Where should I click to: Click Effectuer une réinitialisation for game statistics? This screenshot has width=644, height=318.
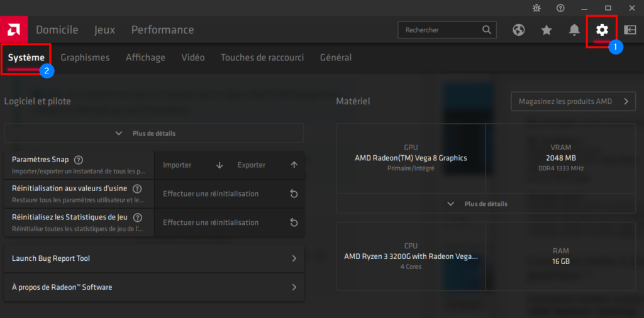211,222
